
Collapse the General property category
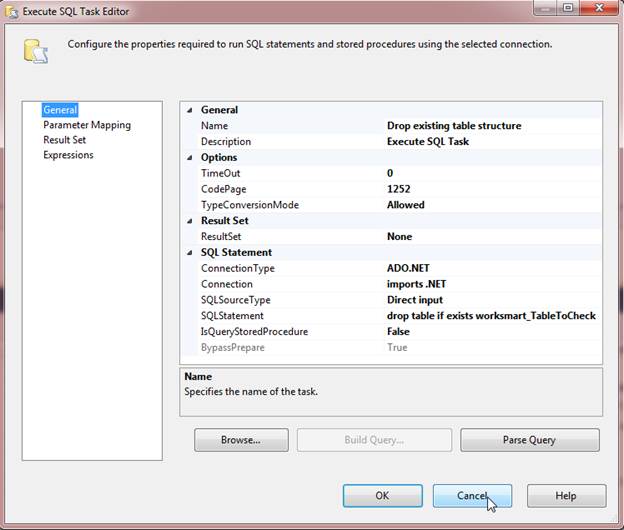pyautogui.click(x=189, y=110)
